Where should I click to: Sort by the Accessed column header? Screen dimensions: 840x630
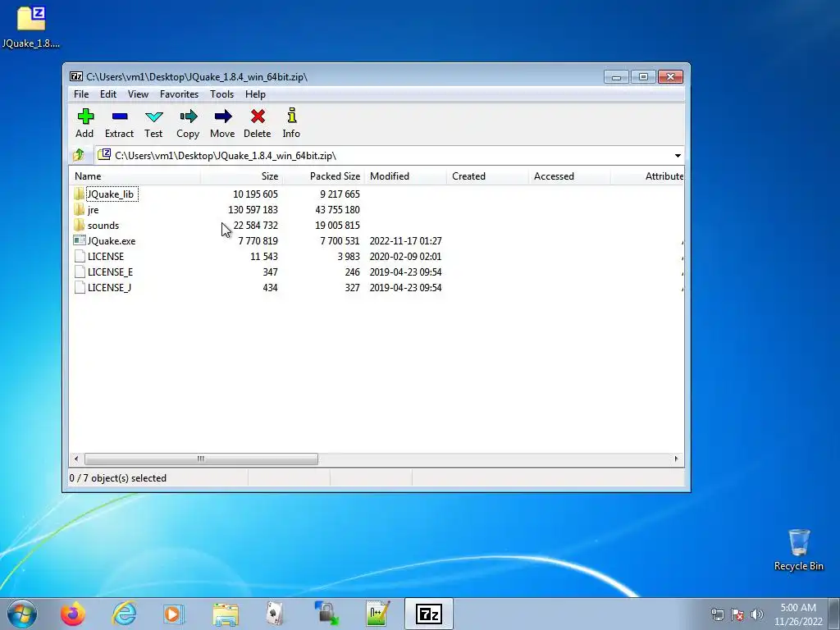click(569, 176)
